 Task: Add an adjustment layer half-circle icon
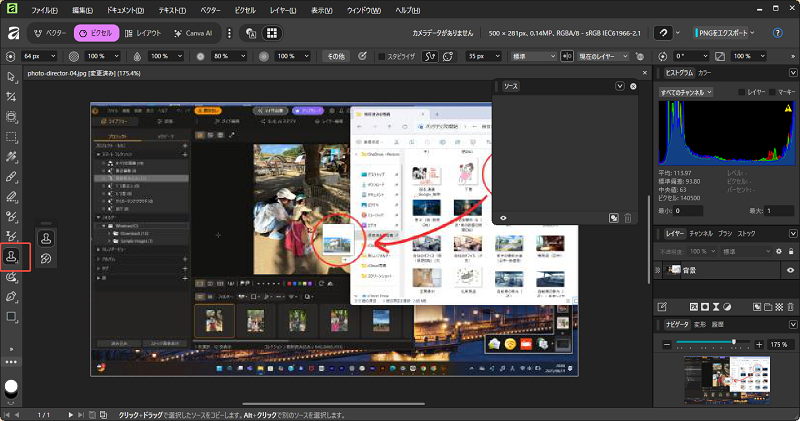point(727,307)
